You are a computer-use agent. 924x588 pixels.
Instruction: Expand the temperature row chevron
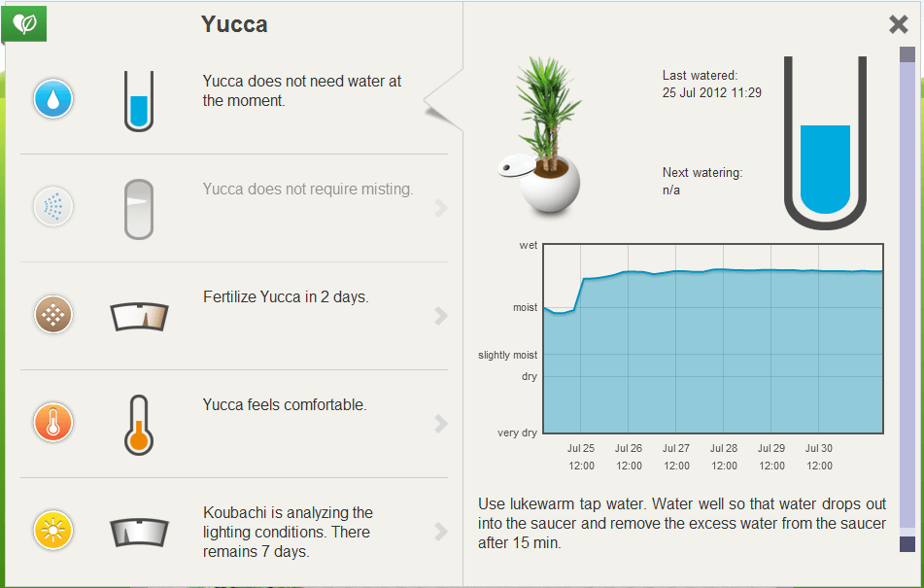point(441,424)
